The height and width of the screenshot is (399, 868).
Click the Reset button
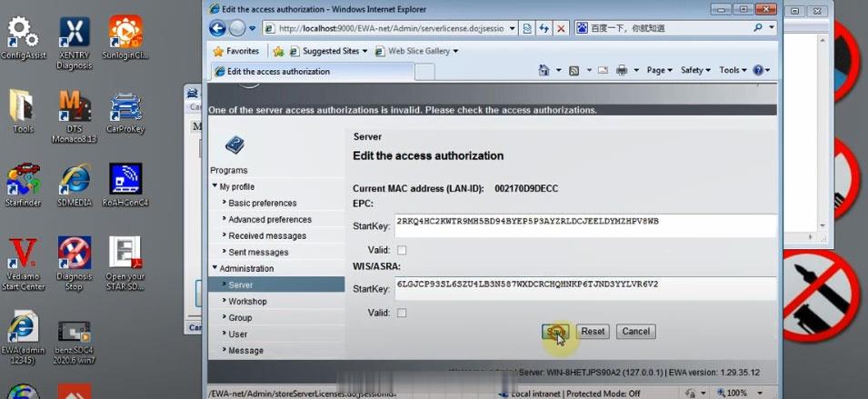(x=593, y=332)
